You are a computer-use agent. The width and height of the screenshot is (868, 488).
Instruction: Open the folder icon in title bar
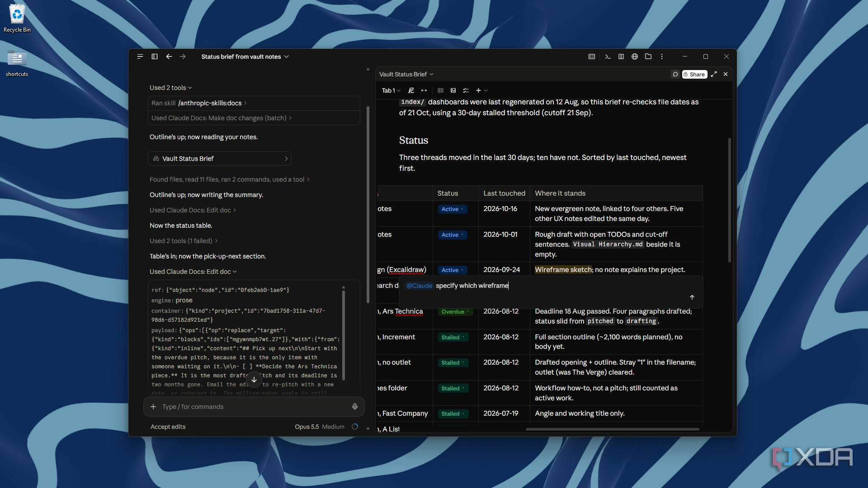click(x=648, y=56)
